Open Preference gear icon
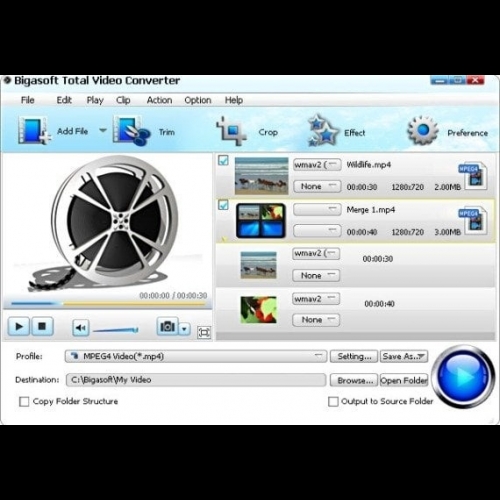 pos(423,130)
